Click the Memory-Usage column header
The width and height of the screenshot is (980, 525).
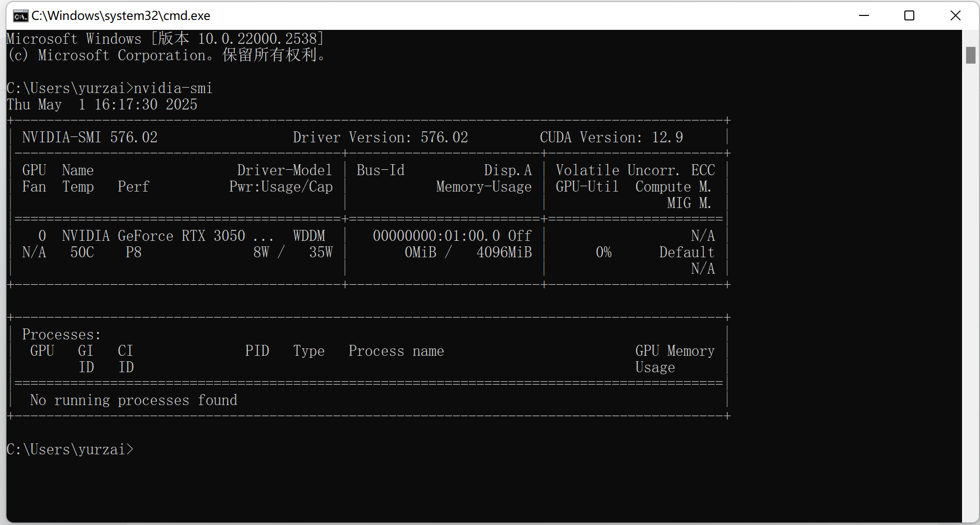click(484, 187)
